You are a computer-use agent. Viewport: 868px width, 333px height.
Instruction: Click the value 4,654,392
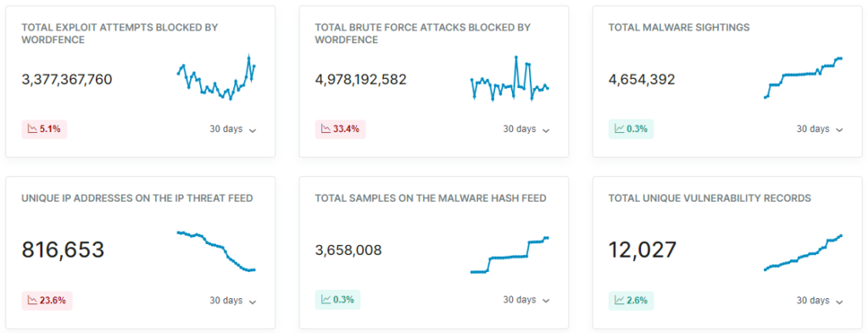point(642,80)
